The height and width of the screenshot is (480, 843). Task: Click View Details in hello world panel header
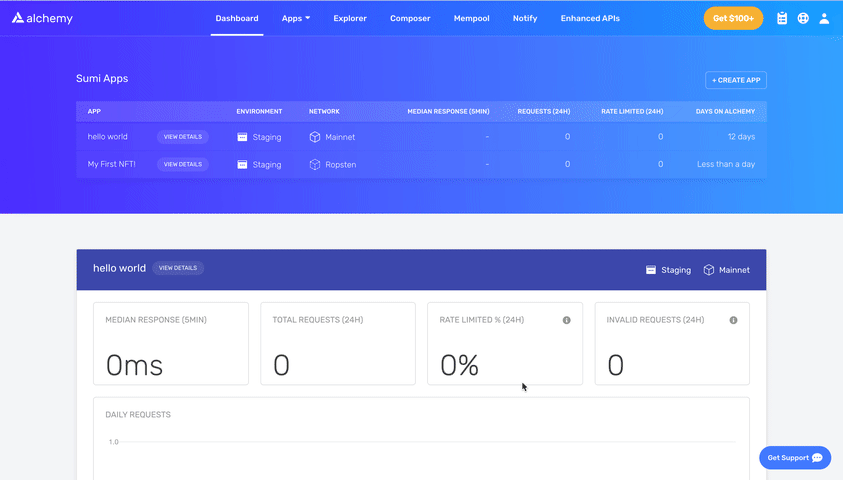pos(178,268)
